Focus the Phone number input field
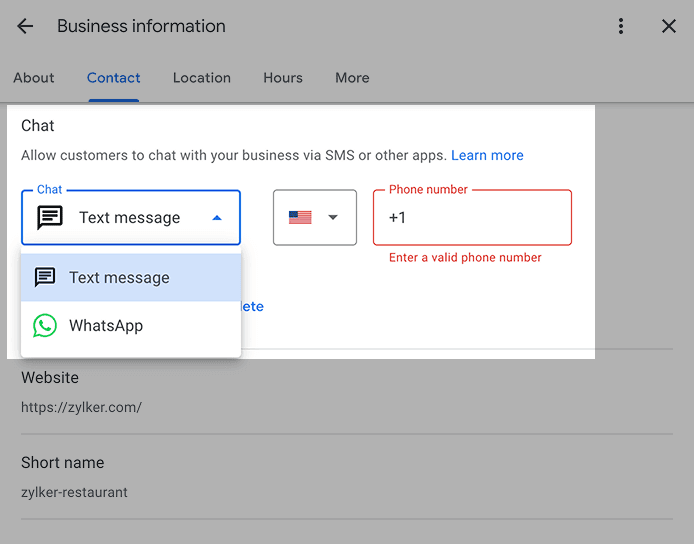Image resolution: width=694 pixels, height=544 pixels. pyautogui.click(x=472, y=217)
